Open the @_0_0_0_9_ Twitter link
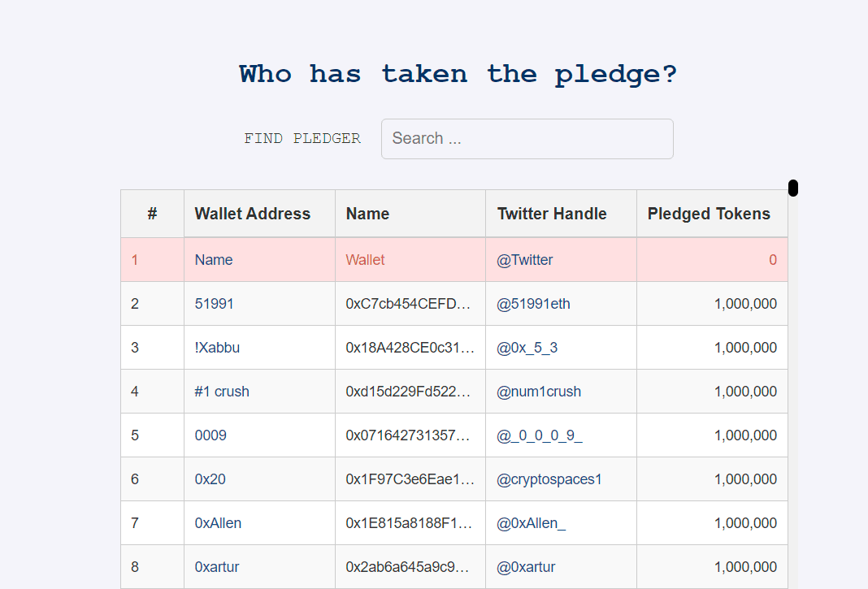 pyautogui.click(x=540, y=435)
